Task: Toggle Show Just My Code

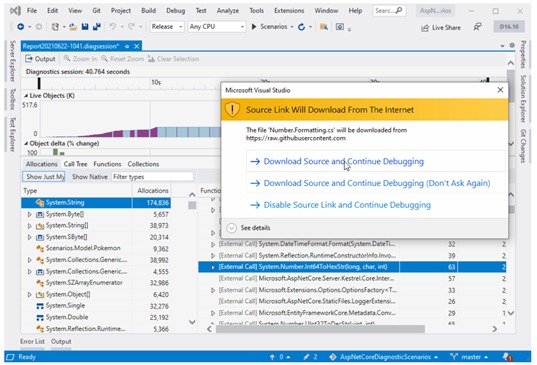Action: (x=43, y=177)
